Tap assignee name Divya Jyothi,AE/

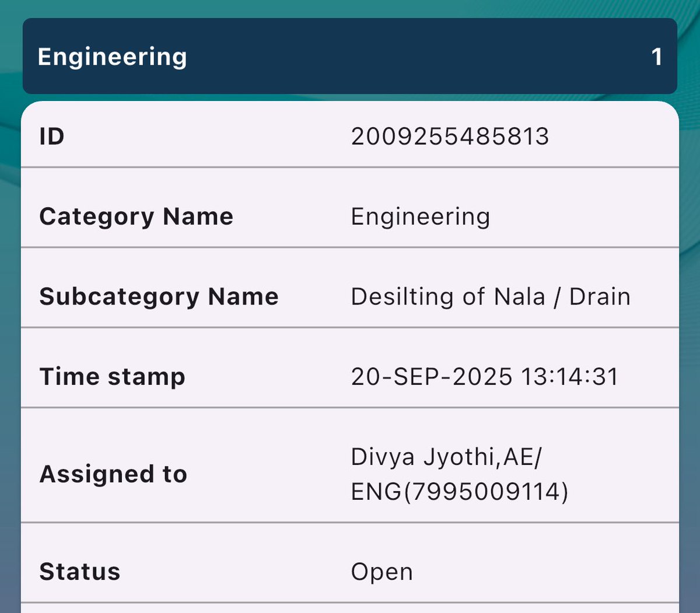point(446,457)
